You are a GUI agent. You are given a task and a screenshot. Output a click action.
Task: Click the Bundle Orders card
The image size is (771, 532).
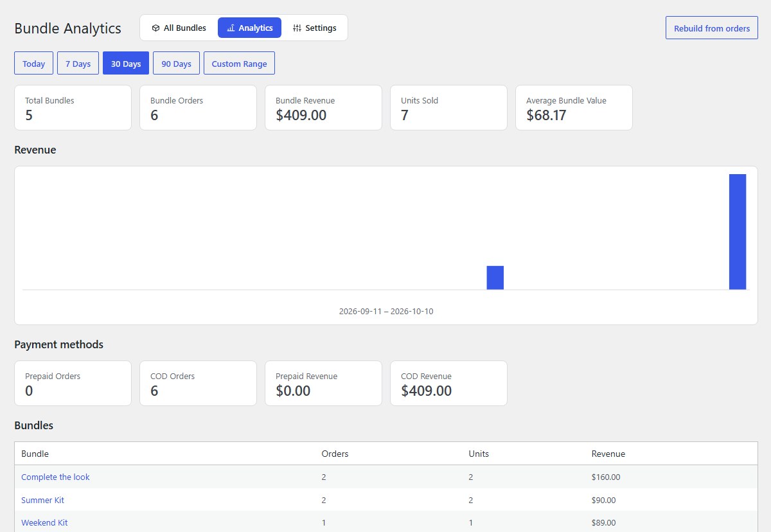tap(198, 108)
